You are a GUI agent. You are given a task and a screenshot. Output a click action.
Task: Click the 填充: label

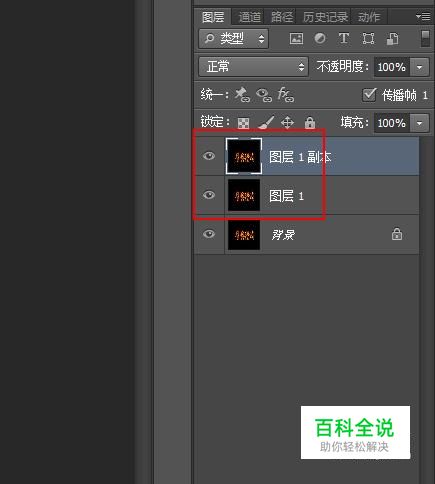[x=355, y=122]
